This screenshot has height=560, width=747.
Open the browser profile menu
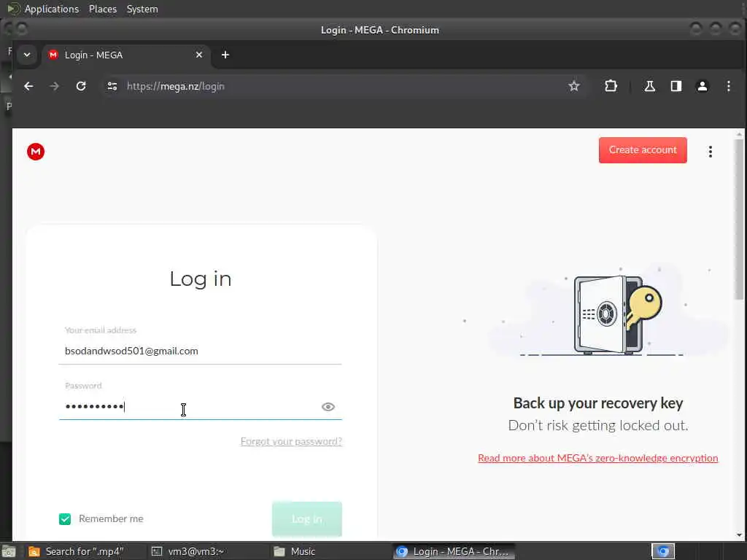pos(703,86)
